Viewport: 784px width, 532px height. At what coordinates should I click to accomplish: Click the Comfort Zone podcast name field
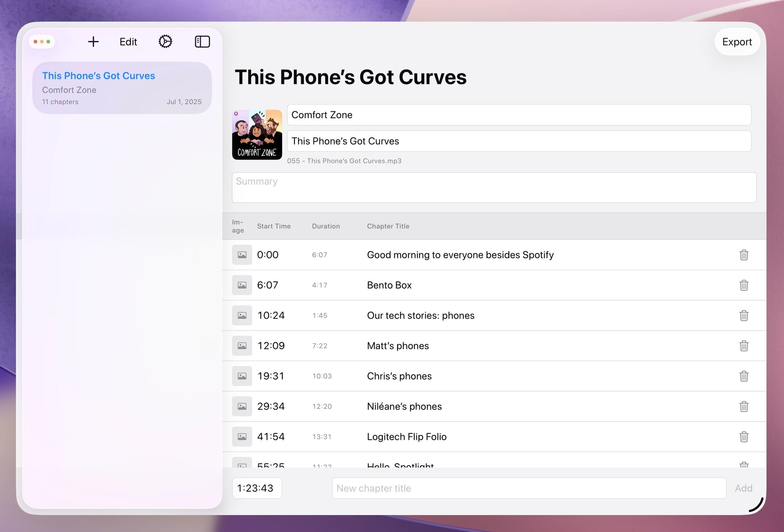pos(519,115)
